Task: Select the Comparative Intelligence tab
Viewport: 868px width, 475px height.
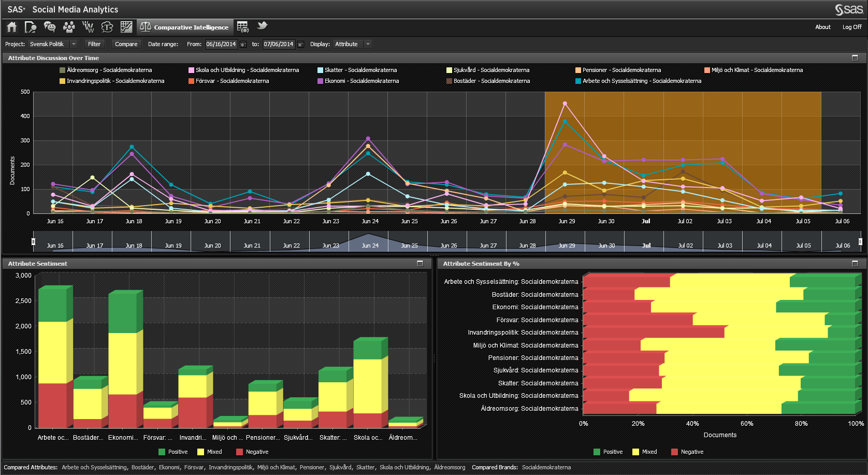Action: tap(184, 27)
